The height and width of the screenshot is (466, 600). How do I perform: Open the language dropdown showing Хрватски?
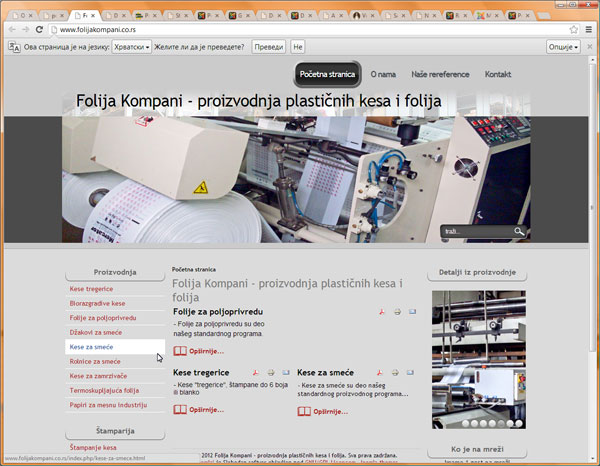click(x=133, y=47)
